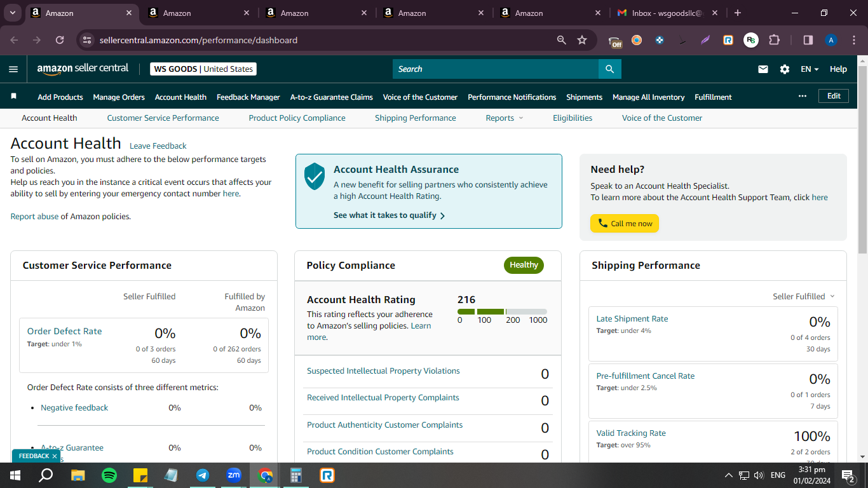868x488 pixels.
Task: Click the amazon seller central logo
Action: [83, 69]
